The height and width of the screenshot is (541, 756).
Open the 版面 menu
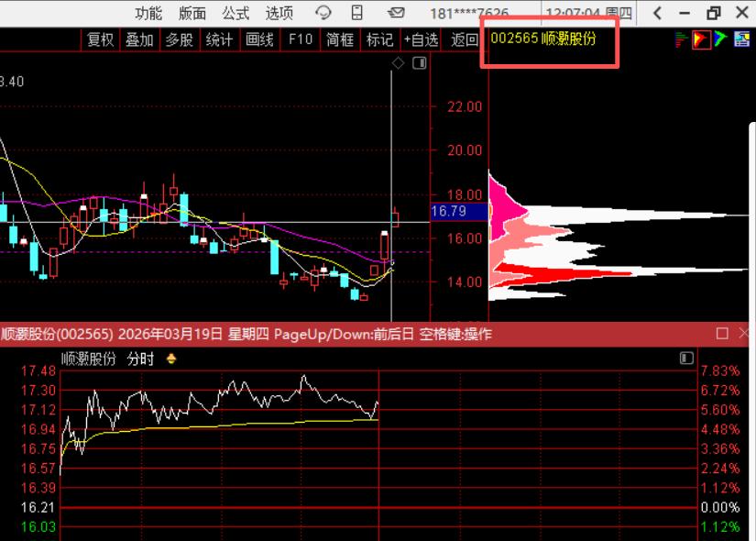tap(192, 13)
